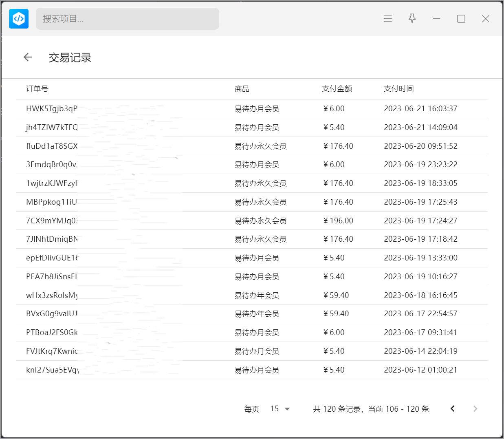Select order epEfDIivGUE1
Screen dimensions: 504x439
pos(52,258)
